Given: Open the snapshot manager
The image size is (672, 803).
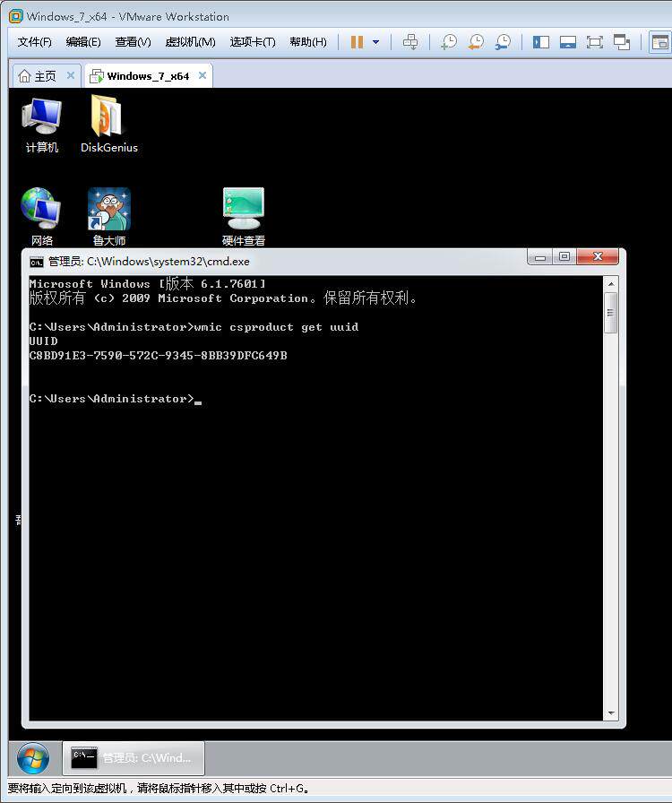Looking at the screenshot, I should [x=503, y=42].
